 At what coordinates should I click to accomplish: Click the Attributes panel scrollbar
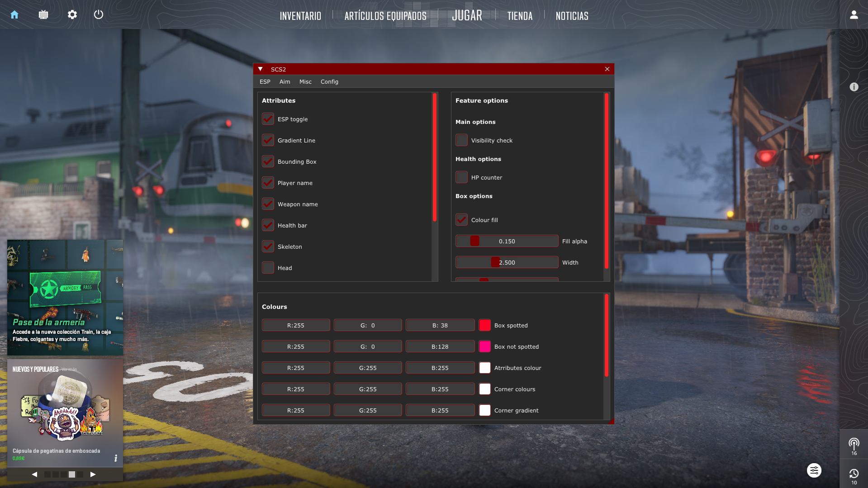tap(435, 157)
